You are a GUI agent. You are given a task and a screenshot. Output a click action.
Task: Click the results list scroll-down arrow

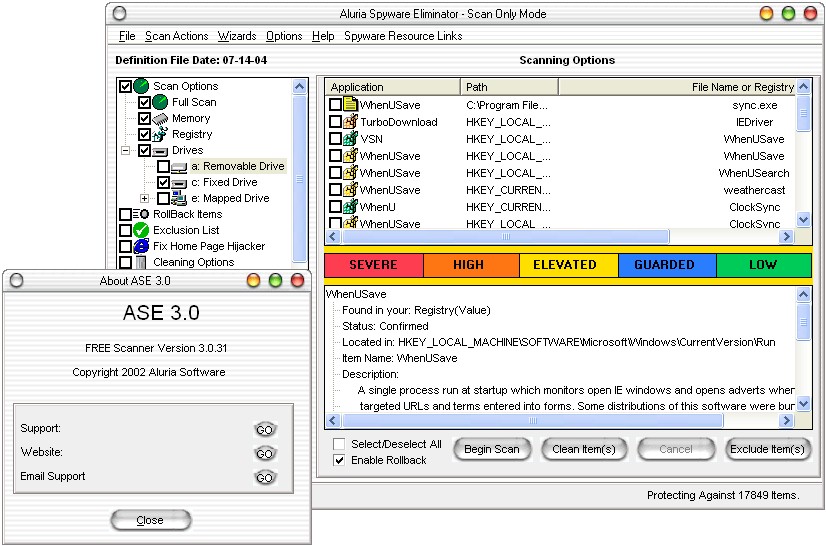click(x=803, y=220)
